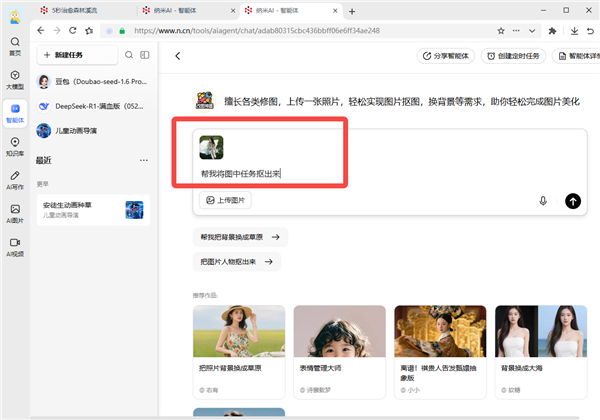Open the 背景换成大海 sample card
Viewport: 600px width, 420px height.
[541, 352]
